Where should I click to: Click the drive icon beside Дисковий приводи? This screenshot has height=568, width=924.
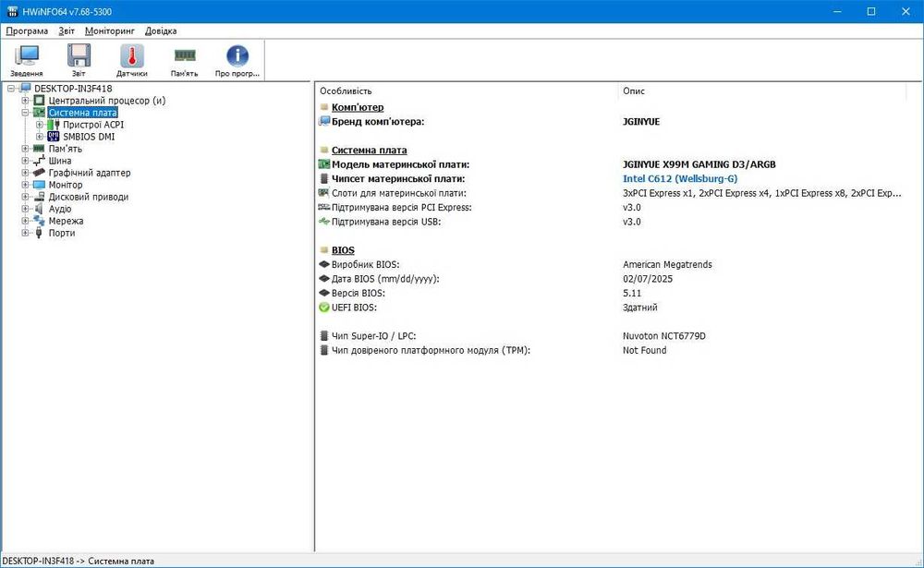(39, 197)
